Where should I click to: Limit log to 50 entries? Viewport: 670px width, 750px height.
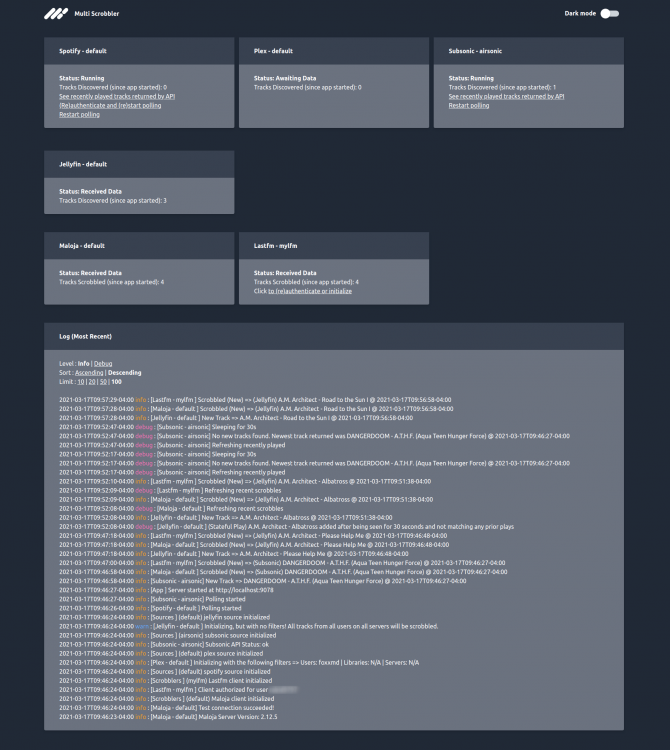(x=103, y=382)
